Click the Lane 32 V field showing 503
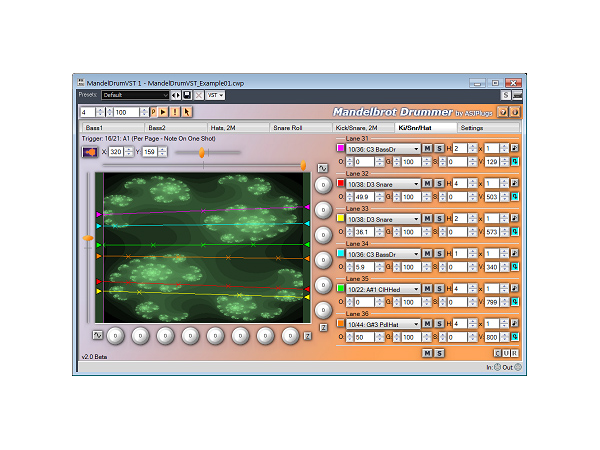This screenshot has width=600, height=450. pos(492,197)
